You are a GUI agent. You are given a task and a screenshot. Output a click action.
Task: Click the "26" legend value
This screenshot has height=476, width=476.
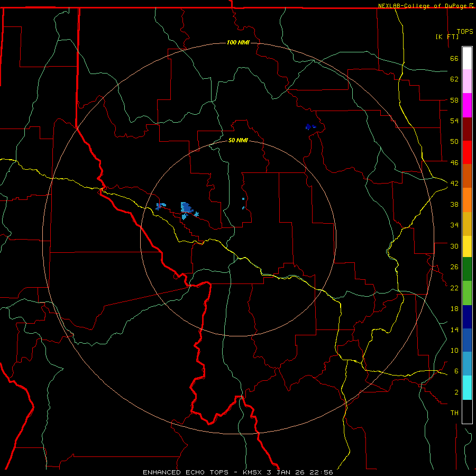point(454,267)
